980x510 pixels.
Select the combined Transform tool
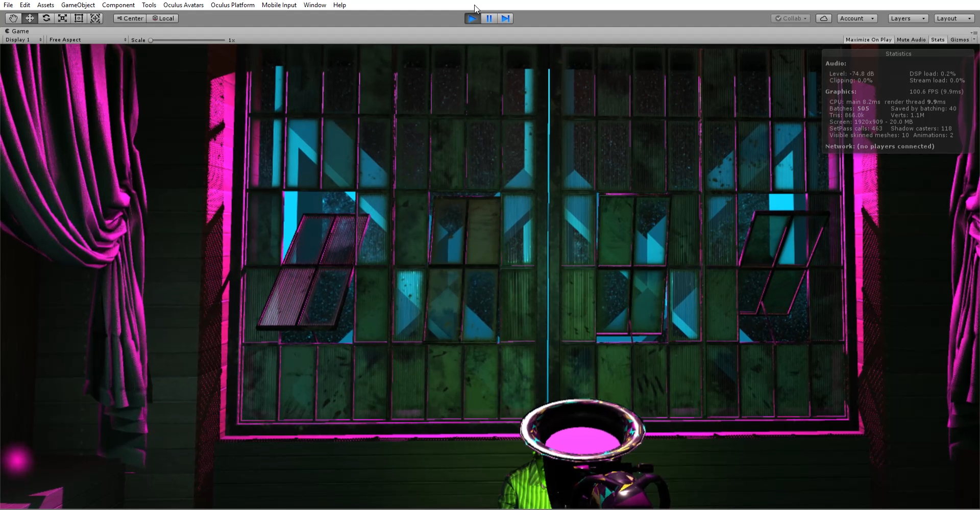(x=95, y=18)
